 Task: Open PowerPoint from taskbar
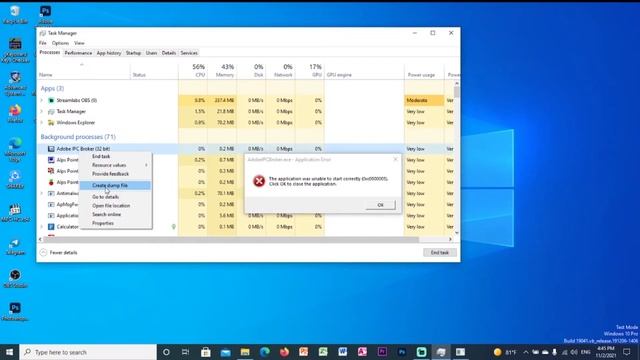304,352
